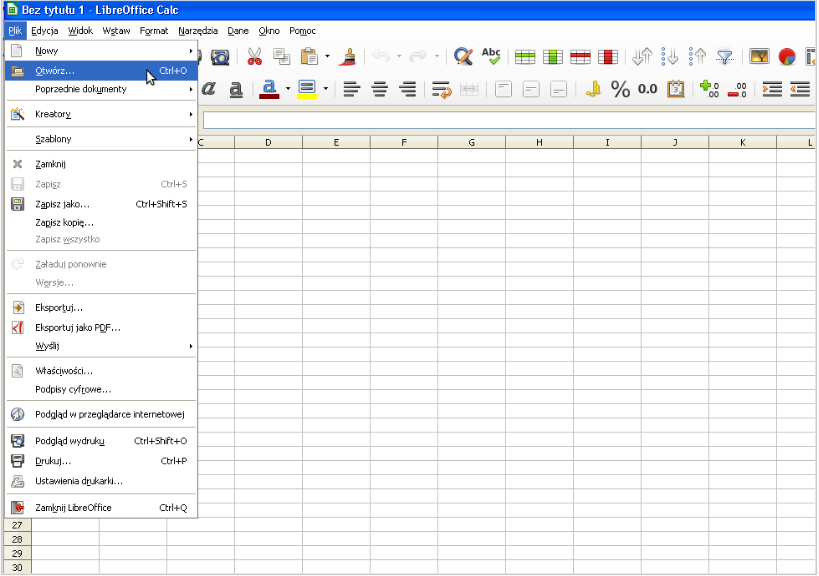Viewport: 819px width, 576px height.
Task: Toggle Wrap Text icon
Action: 442,89
